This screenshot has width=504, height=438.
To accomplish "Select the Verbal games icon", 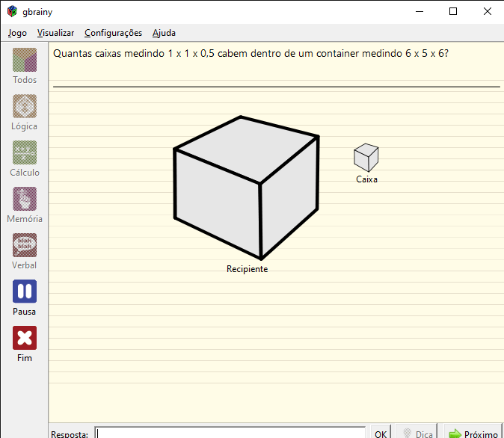I will (25, 245).
